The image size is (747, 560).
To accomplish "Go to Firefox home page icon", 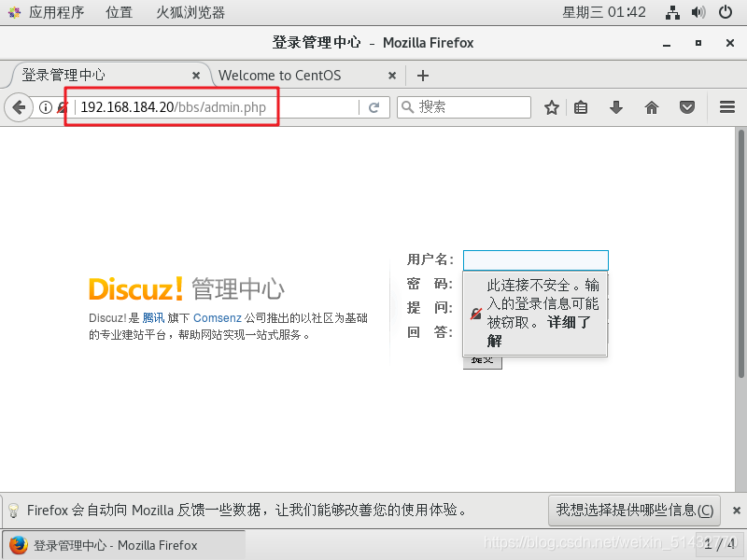I will click(651, 107).
